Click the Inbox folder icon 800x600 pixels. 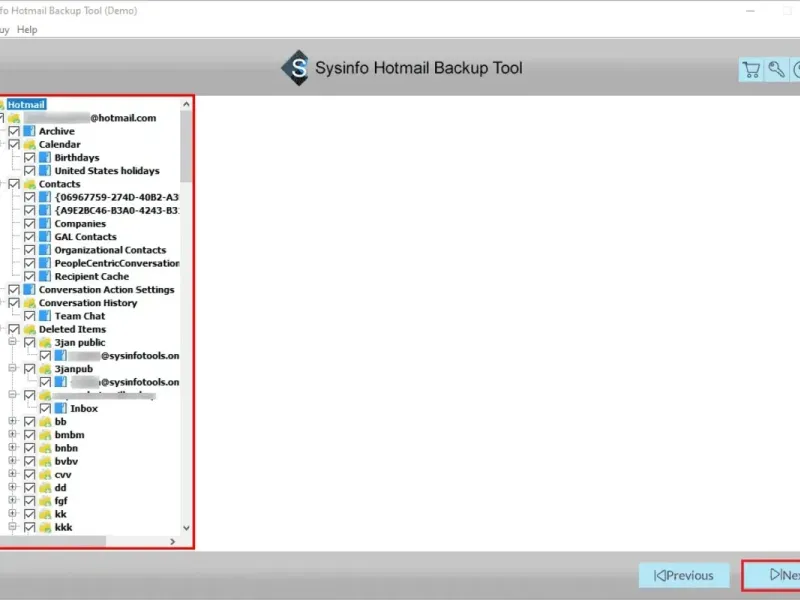pos(61,409)
